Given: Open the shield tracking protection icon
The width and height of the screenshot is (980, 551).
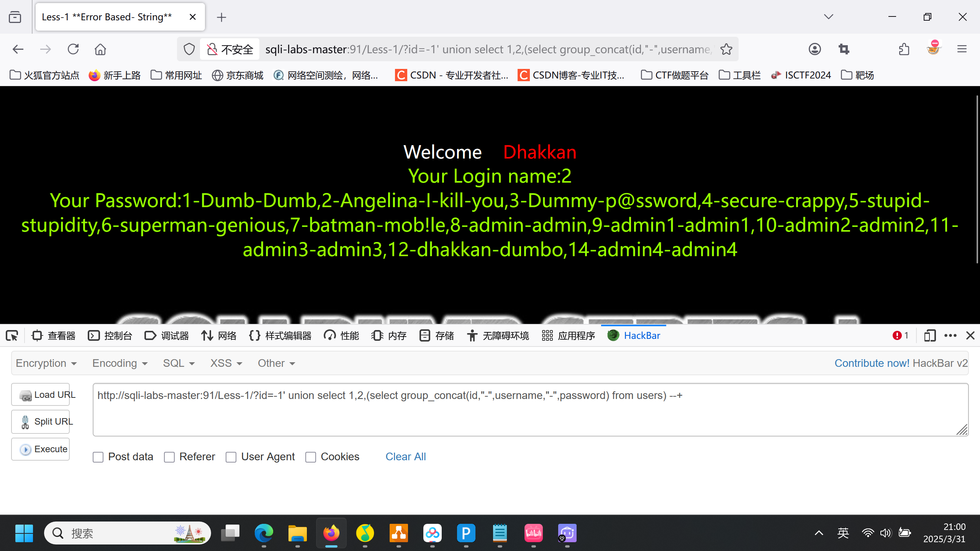Looking at the screenshot, I should click(x=189, y=49).
